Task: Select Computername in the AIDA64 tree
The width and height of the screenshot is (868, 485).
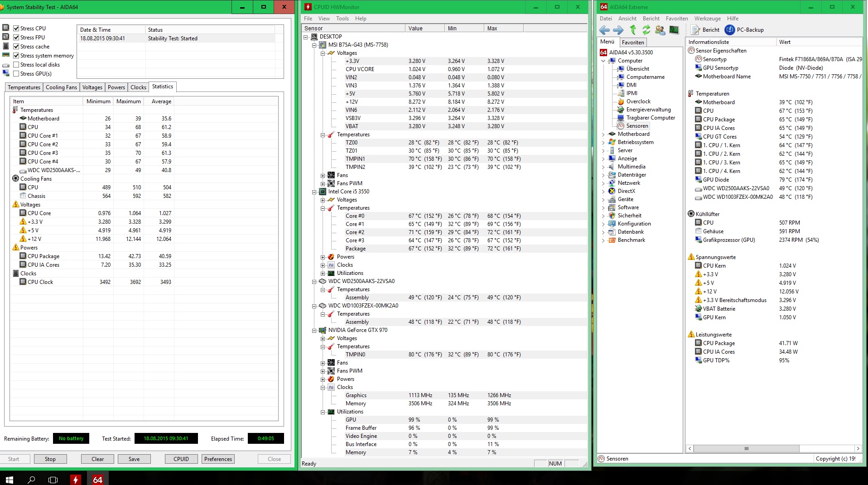Action: pyautogui.click(x=645, y=77)
